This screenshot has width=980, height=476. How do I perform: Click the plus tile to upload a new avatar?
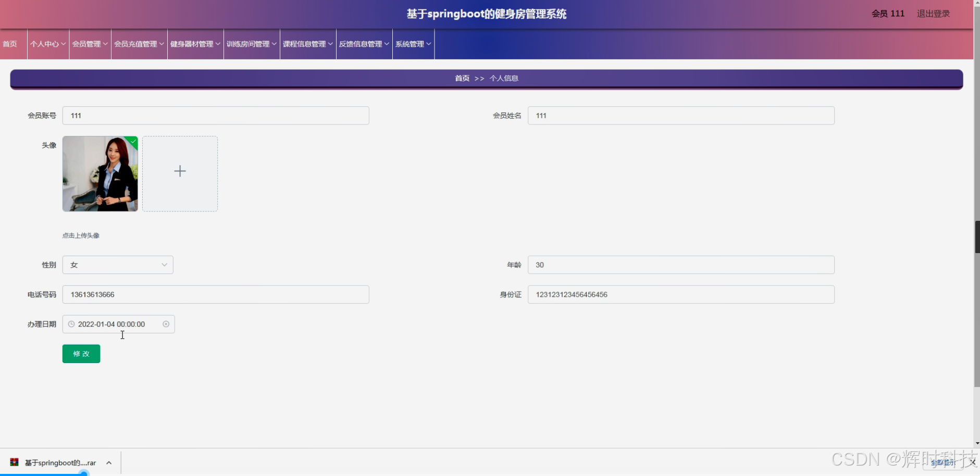[x=179, y=172]
